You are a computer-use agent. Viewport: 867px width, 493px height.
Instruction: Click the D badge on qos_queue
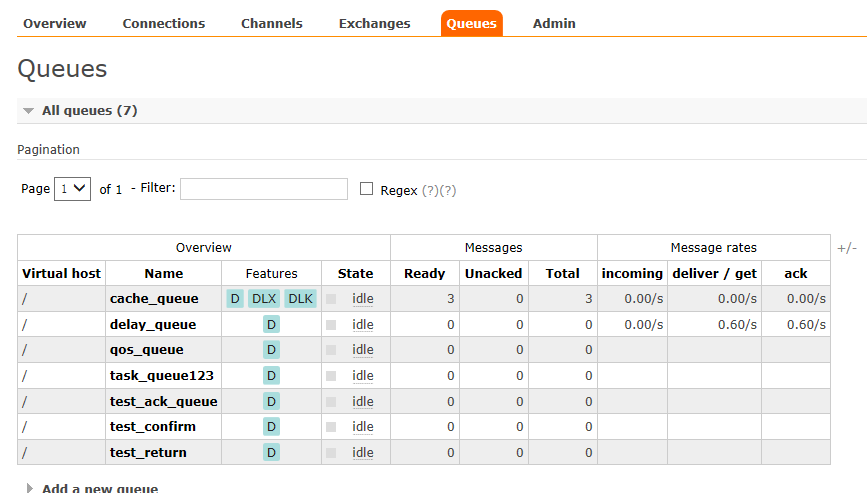tap(271, 350)
